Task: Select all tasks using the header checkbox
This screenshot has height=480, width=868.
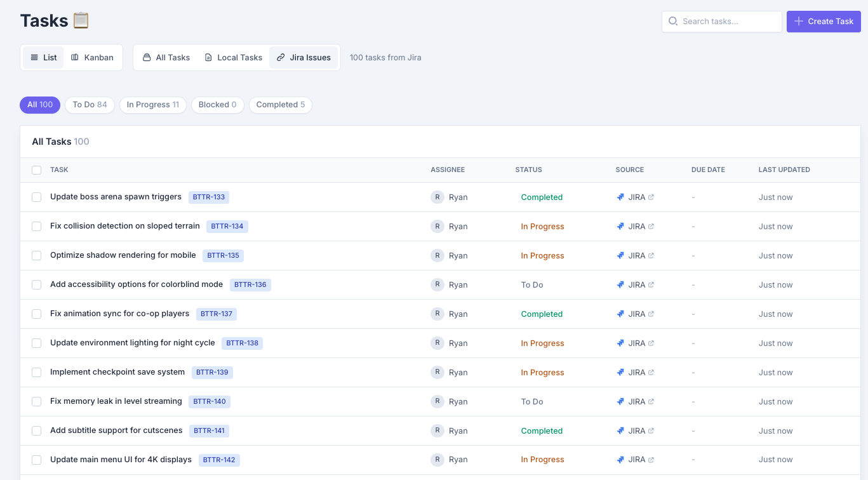Action: tap(36, 170)
